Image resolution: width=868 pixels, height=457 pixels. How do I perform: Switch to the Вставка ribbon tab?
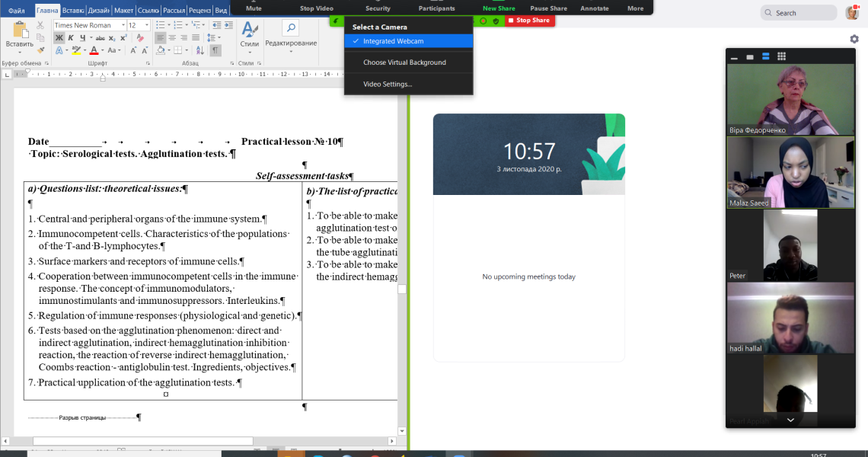72,11
